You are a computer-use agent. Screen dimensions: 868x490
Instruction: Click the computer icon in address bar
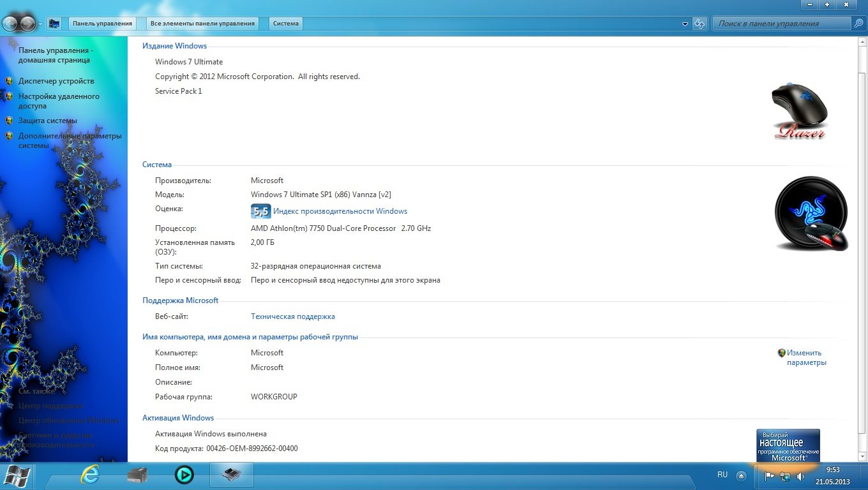tap(54, 24)
